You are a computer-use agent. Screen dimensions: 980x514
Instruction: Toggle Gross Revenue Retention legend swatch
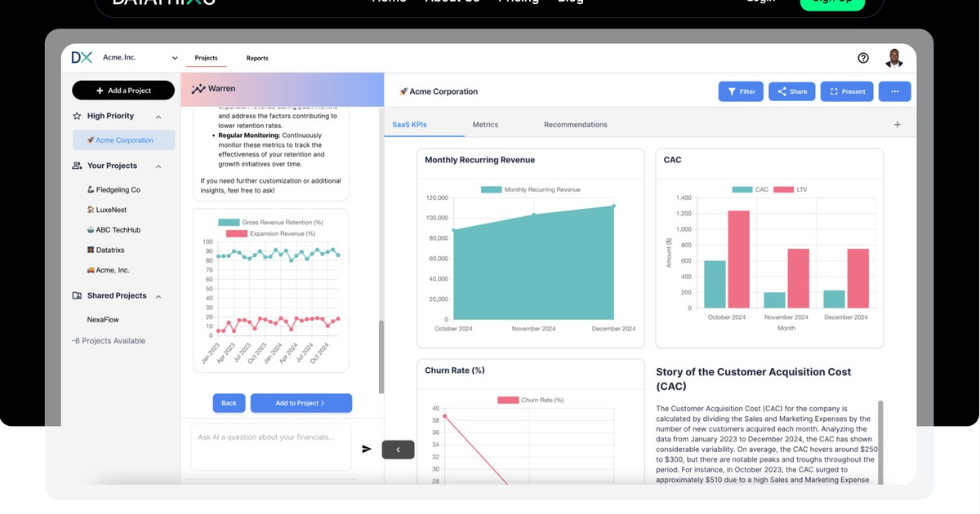(229, 223)
